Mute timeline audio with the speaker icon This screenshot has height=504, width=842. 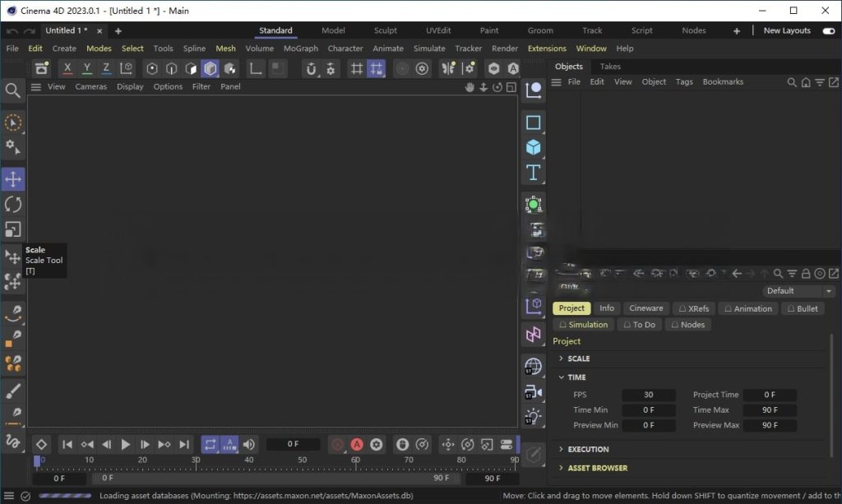pyautogui.click(x=249, y=444)
